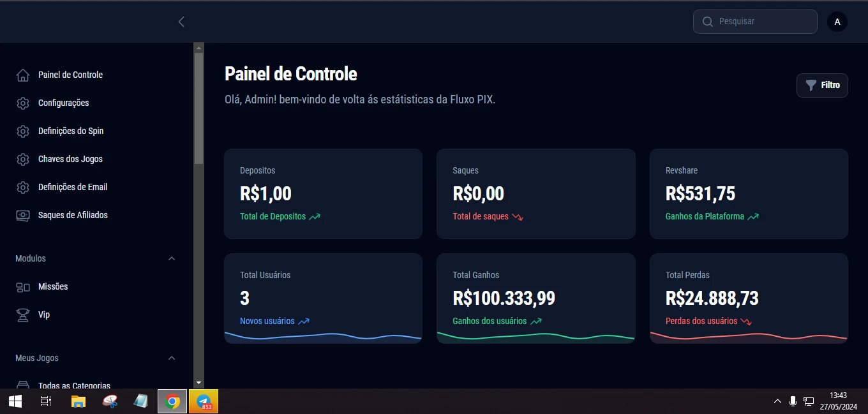Open the Windows Start menu
This screenshot has height=414, width=868.
pos(15,402)
